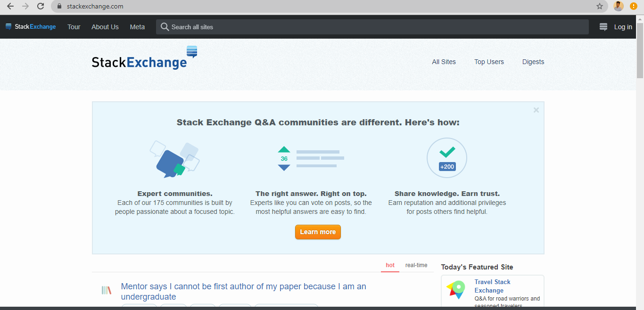The image size is (644, 310).
Task: Click the Academia site icon beside question
Action: tap(107, 290)
